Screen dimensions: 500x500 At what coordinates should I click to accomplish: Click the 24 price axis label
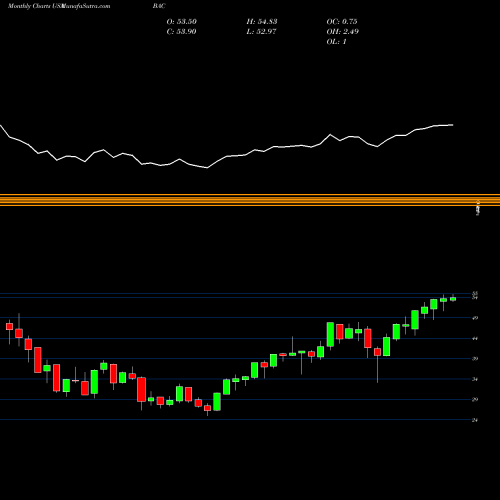click(x=475, y=420)
